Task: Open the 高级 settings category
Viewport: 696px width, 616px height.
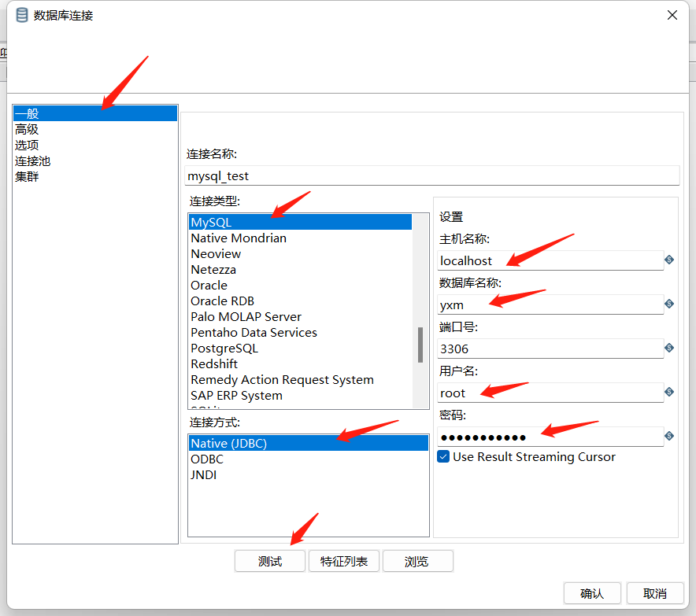Action: point(95,130)
